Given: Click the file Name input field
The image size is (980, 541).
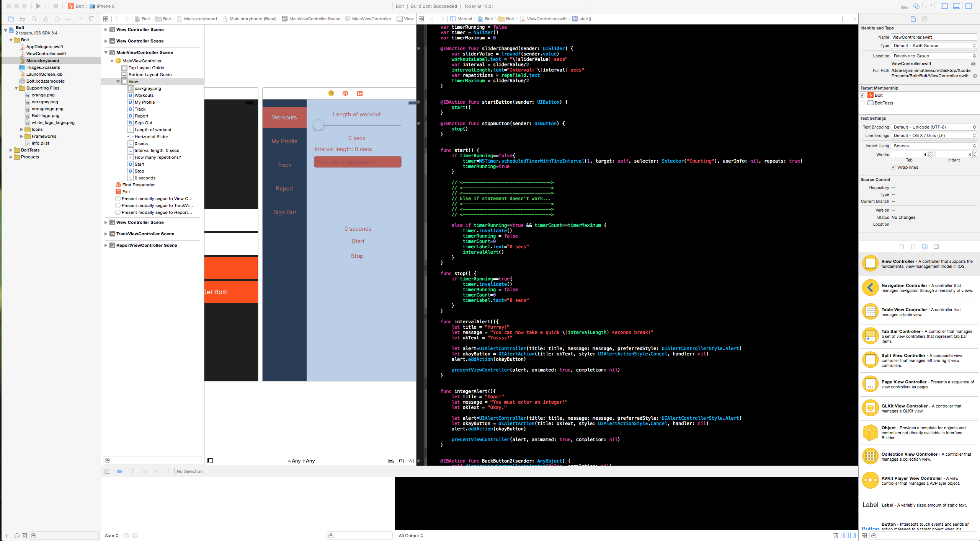Looking at the screenshot, I should pyautogui.click(x=933, y=37).
